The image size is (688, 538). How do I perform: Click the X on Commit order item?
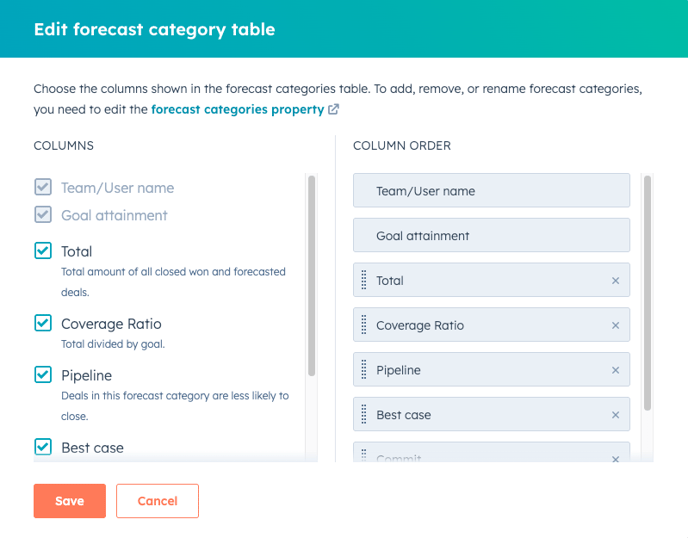pos(615,459)
